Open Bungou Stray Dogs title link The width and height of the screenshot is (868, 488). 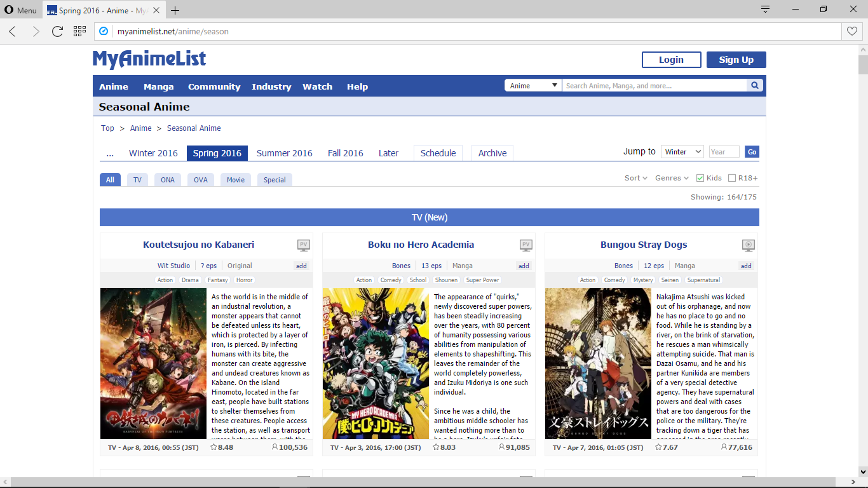coord(644,245)
